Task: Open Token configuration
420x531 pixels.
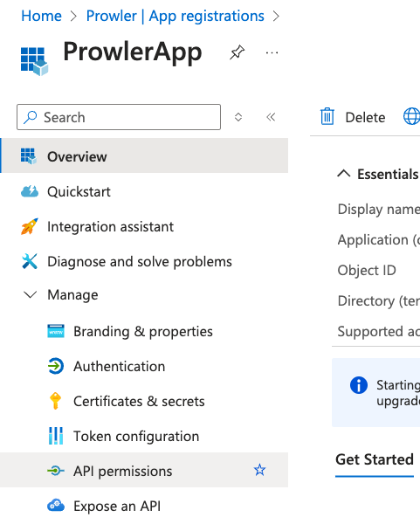Action: pos(144,436)
